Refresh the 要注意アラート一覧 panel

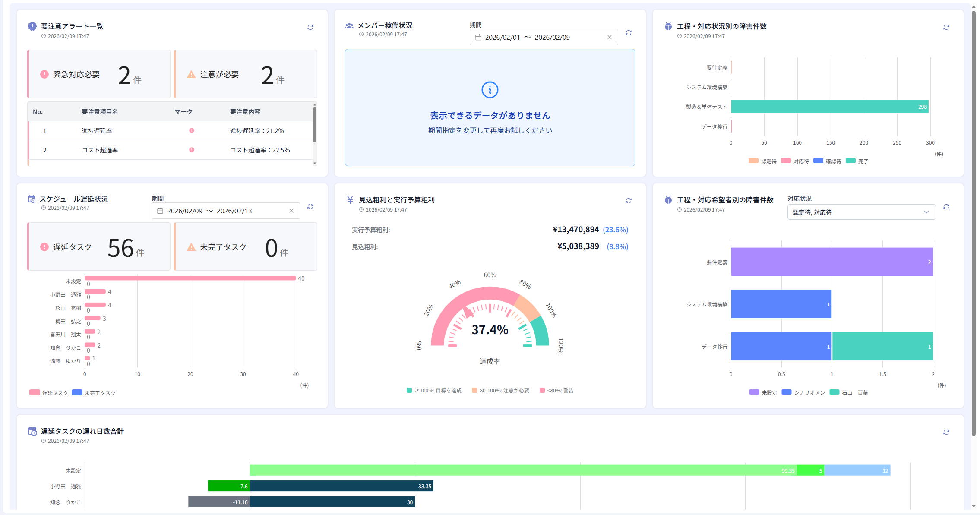[310, 27]
